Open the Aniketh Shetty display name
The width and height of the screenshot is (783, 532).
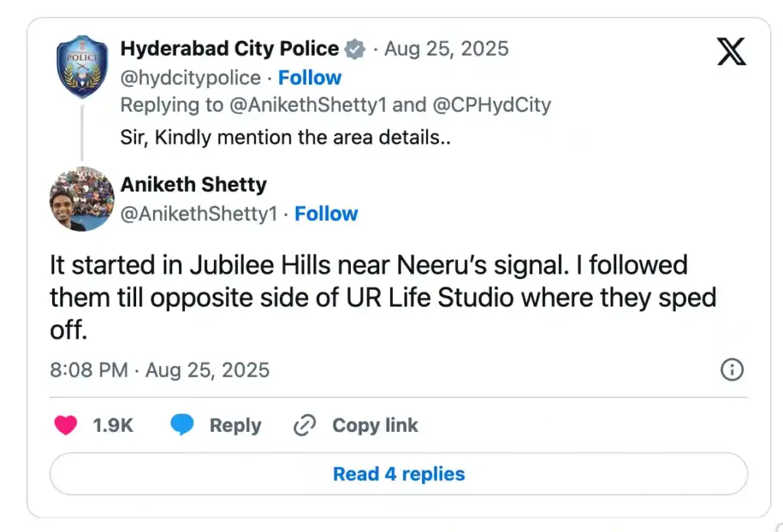[193, 185]
